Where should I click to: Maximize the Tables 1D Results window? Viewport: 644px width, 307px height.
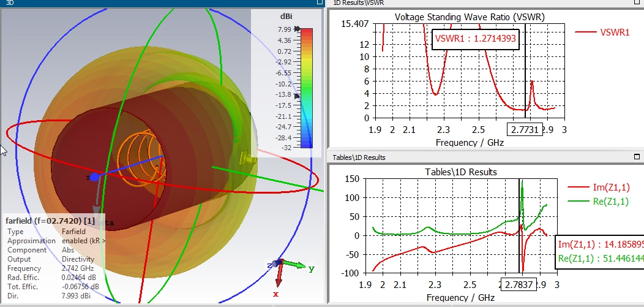pos(637,157)
